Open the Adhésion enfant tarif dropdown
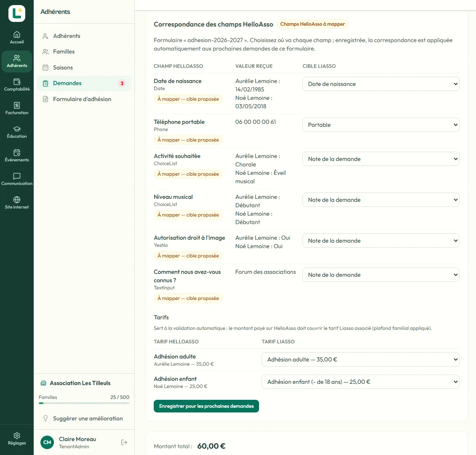 (x=360, y=382)
